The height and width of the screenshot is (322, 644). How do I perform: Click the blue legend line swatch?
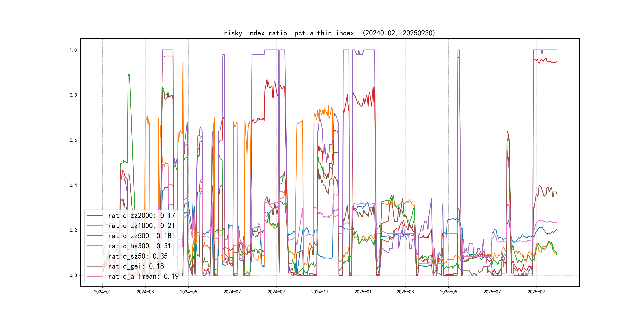95,215
